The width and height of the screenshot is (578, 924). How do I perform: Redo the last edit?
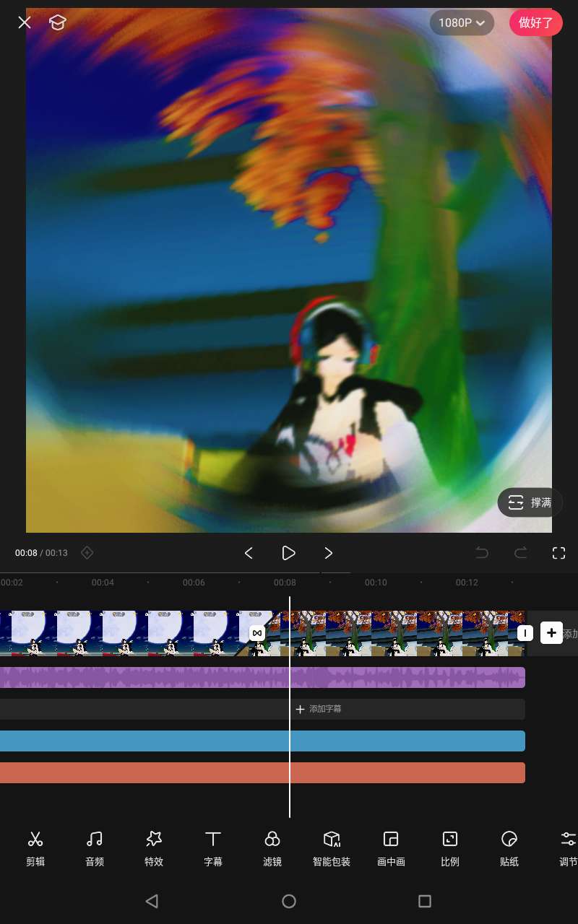[x=520, y=553]
